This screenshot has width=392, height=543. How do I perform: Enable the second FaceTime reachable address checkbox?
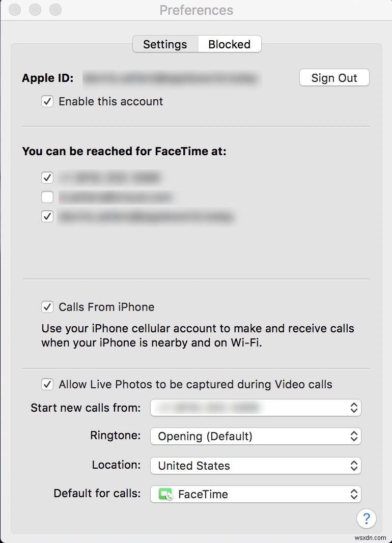tap(47, 197)
